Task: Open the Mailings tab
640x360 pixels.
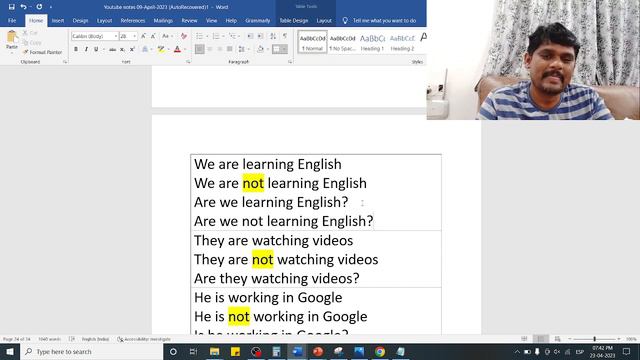Action: (x=163, y=20)
